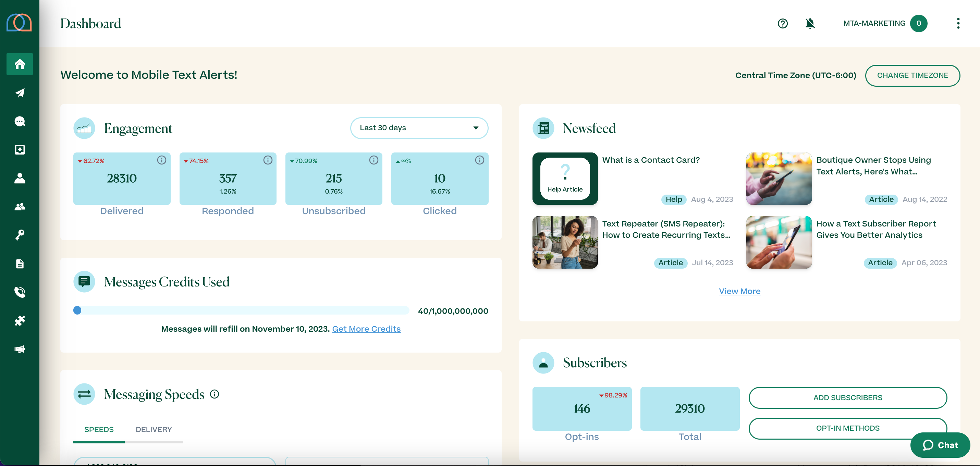Image resolution: width=980 pixels, height=466 pixels.
Task: Click the CHANGE TIMEZONE button
Action: pyautogui.click(x=912, y=75)
